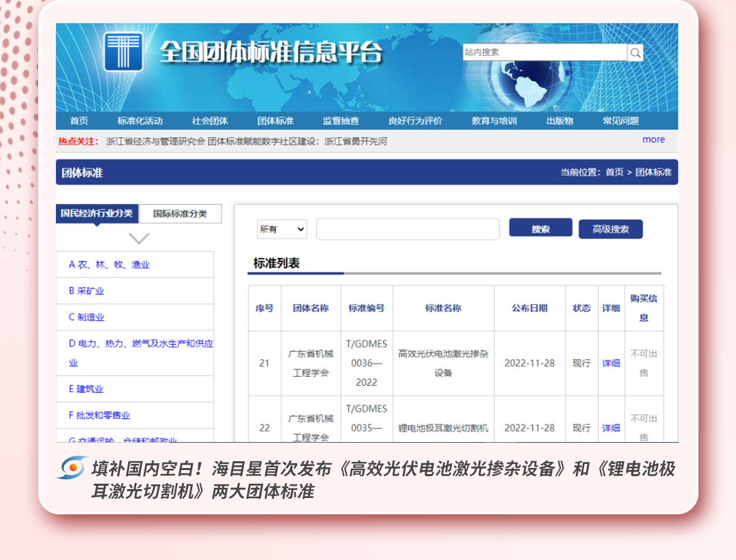
Task: Click the 高级搜索 button
Action: tap(610, 229)
